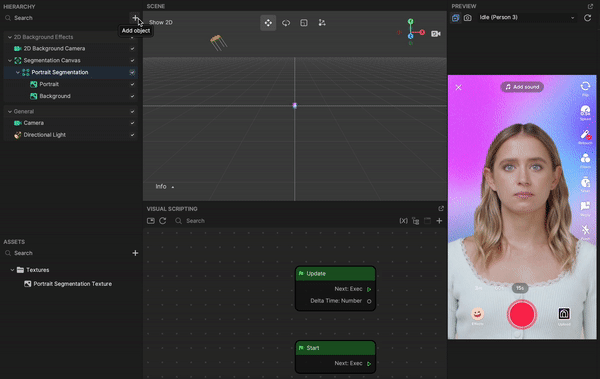
Task: Click the Update node header
Action: (x=335, y=273)
